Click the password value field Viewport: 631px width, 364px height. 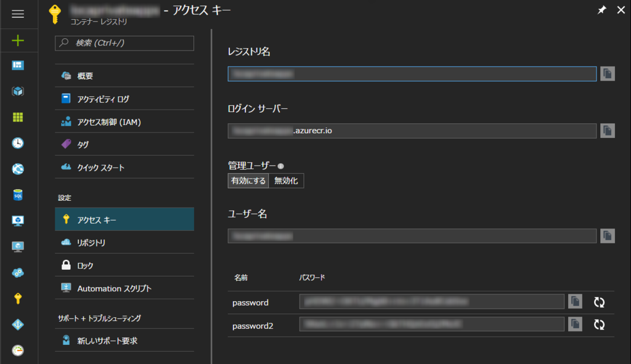(432, 302)
